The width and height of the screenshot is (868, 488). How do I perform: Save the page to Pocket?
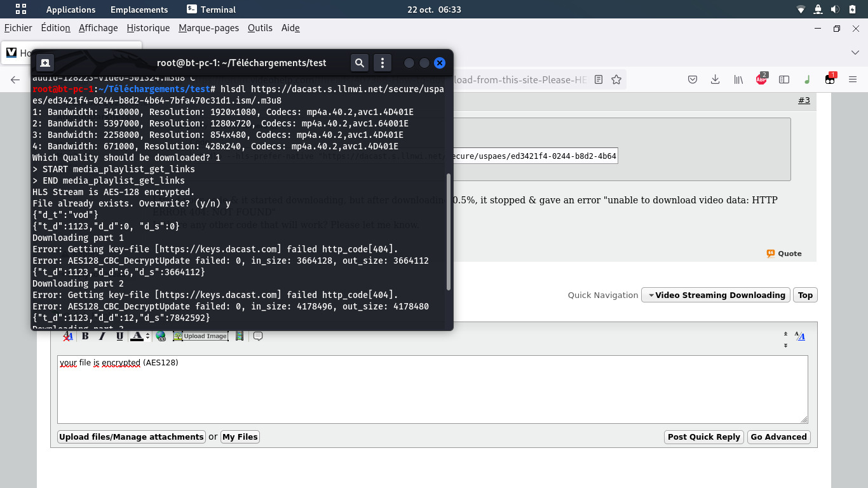693,79
